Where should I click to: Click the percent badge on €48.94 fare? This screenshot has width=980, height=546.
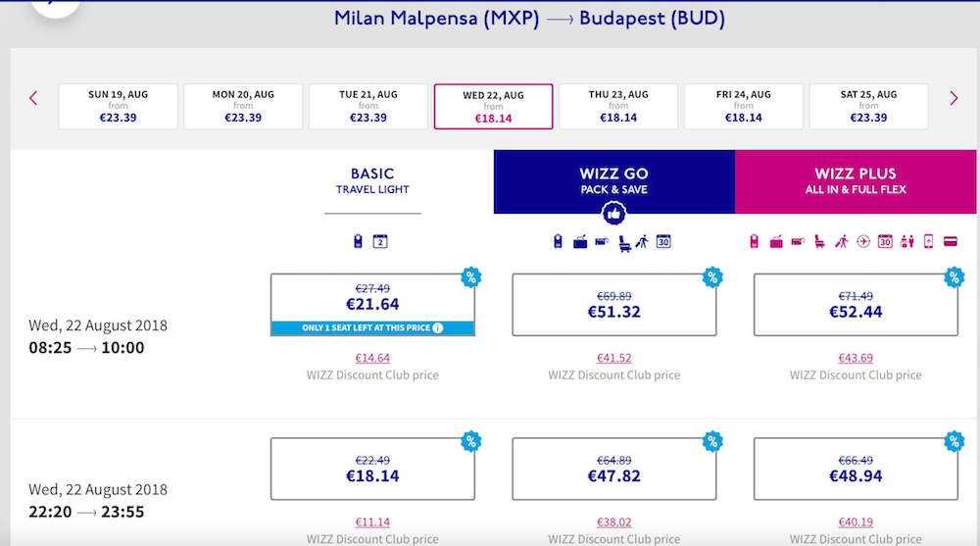click(954, 441)
